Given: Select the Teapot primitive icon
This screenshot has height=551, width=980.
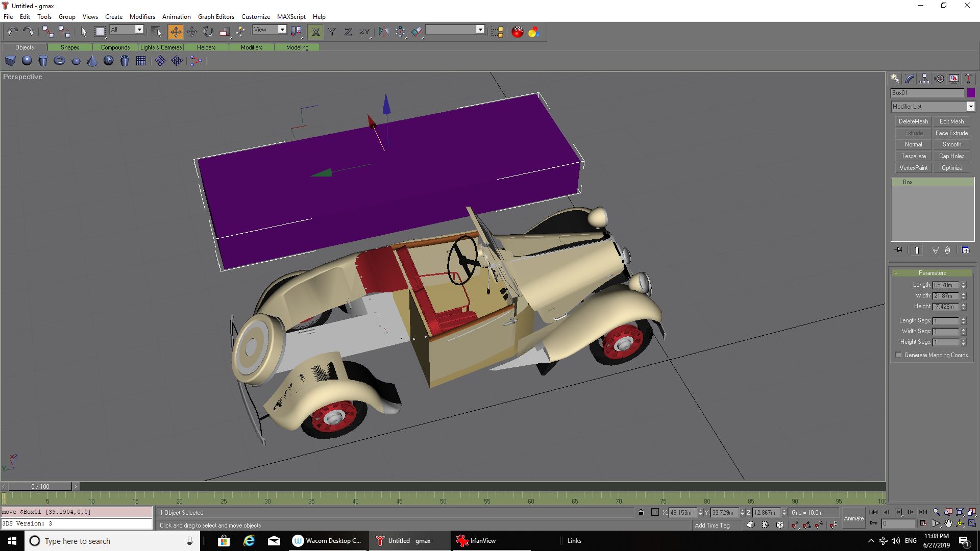Looking at the screenshot, I should tap(76, 61).
